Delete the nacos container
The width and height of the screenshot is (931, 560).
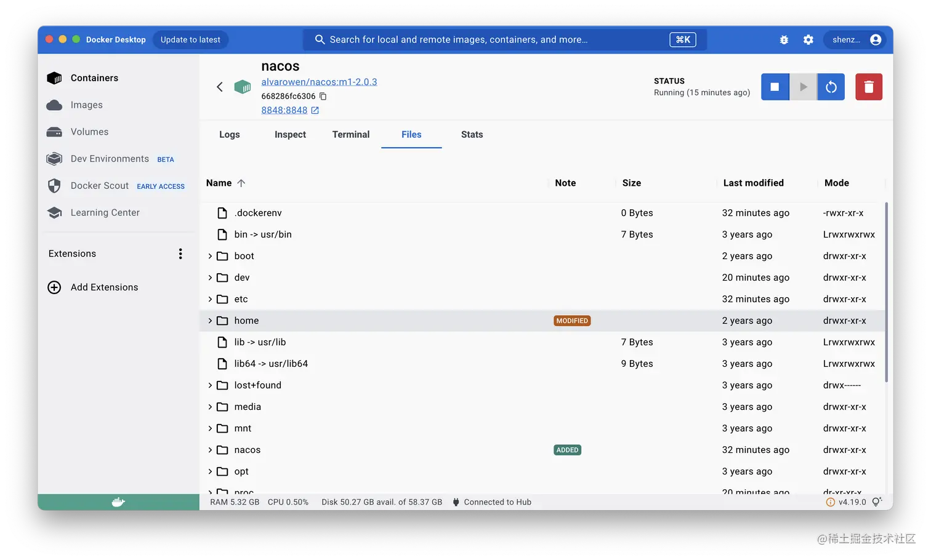click(869, 87)
